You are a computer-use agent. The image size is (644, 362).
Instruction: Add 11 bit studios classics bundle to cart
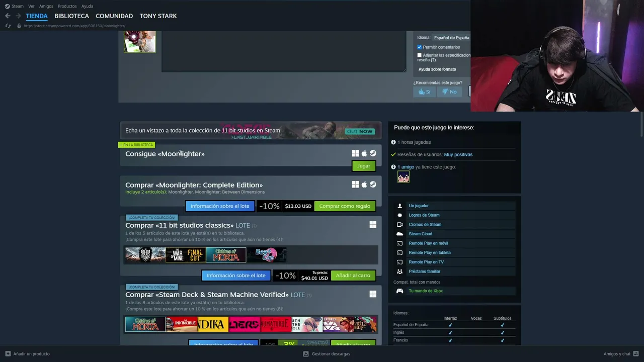click(x=353, y=276)
